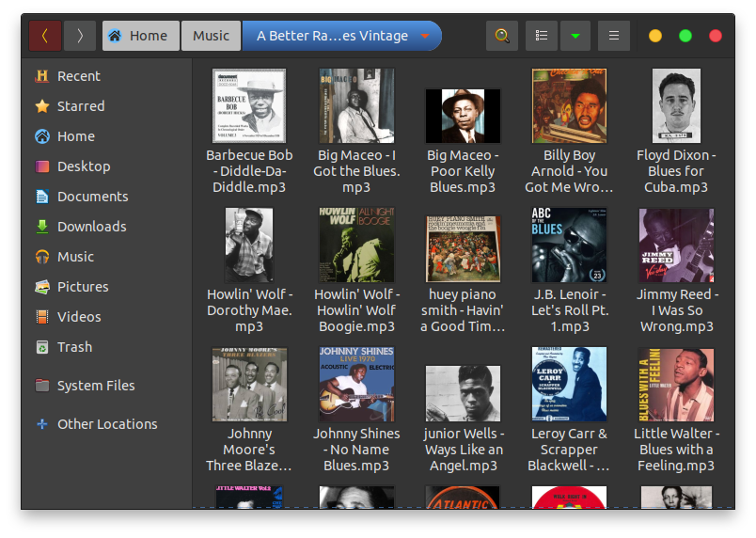
Task: Click filename 'Big Maceo - Poor Kelly Blues.mp3'
Action: pos(463,171)
